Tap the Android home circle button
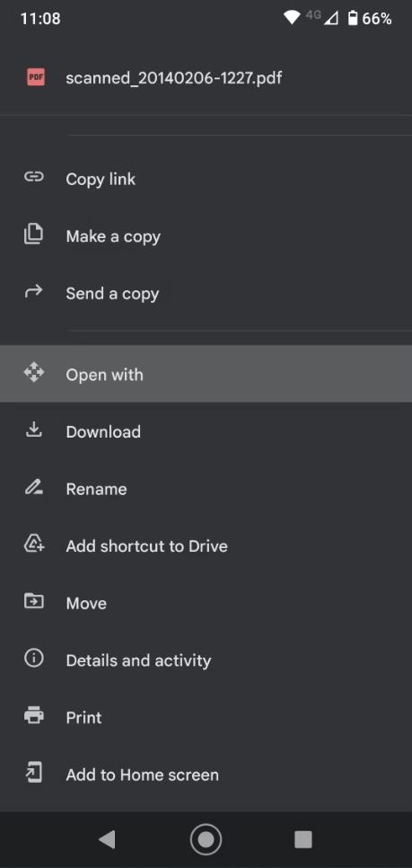Image resolution: width=412 pixels, height=868 pixels. coord(206,840)
